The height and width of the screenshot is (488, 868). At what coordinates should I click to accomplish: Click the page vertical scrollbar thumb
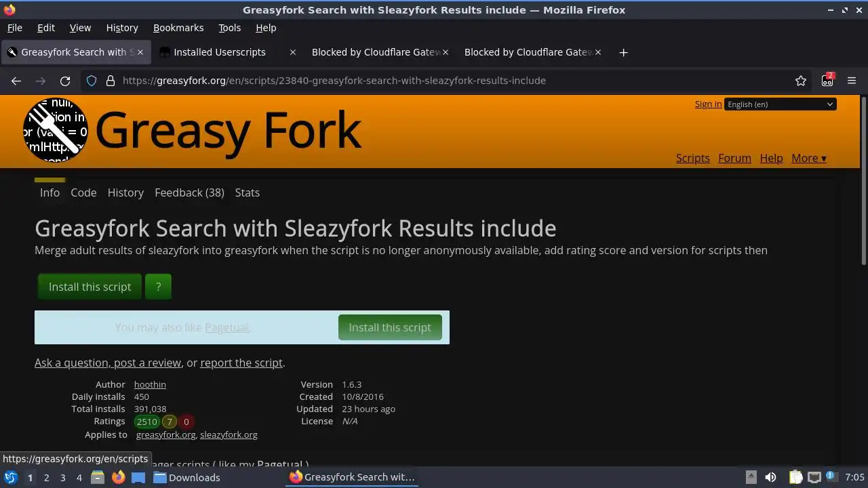(863, 181)
